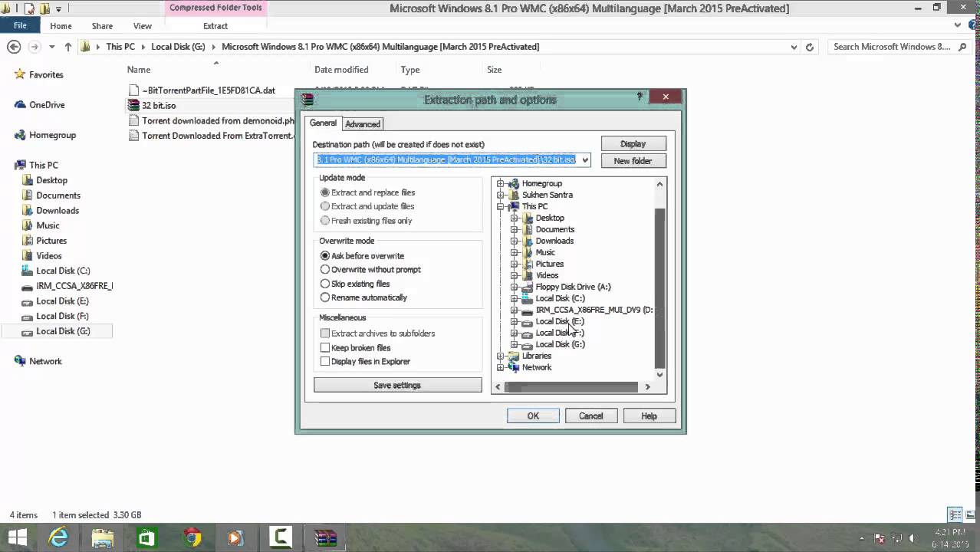Open the Camtasia taskbar icon
980x552 pixels.
(281, 537)
